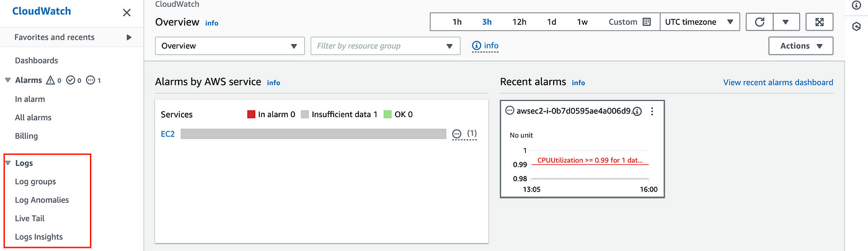Select the 12h time range
The height and width of the screenshot is (251, 868).
pos(519,22)
